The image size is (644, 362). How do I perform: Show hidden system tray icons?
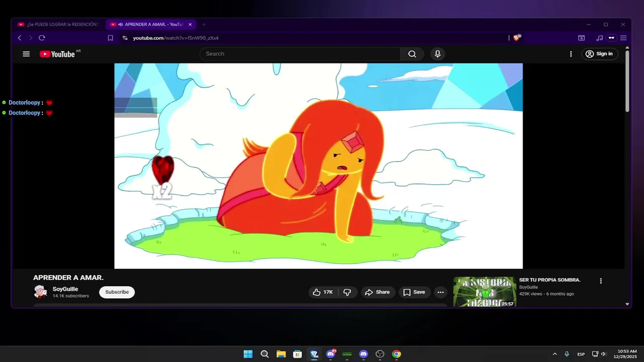(554, 354)
